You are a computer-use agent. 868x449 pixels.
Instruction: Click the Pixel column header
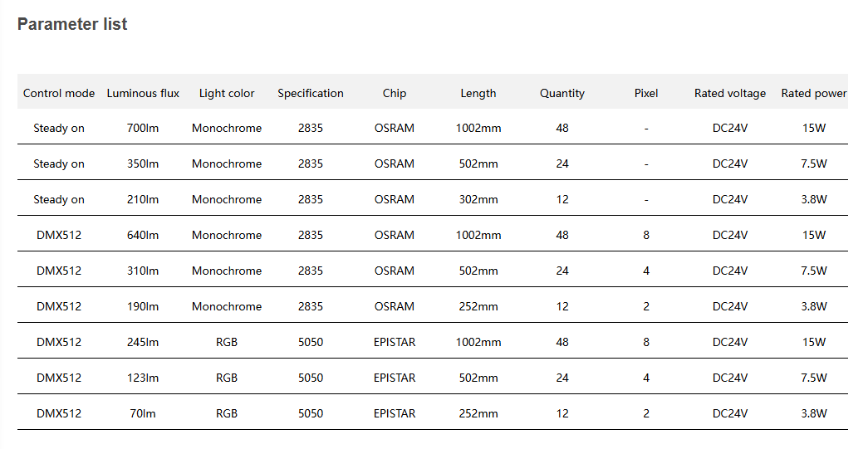tap(646, 93)
